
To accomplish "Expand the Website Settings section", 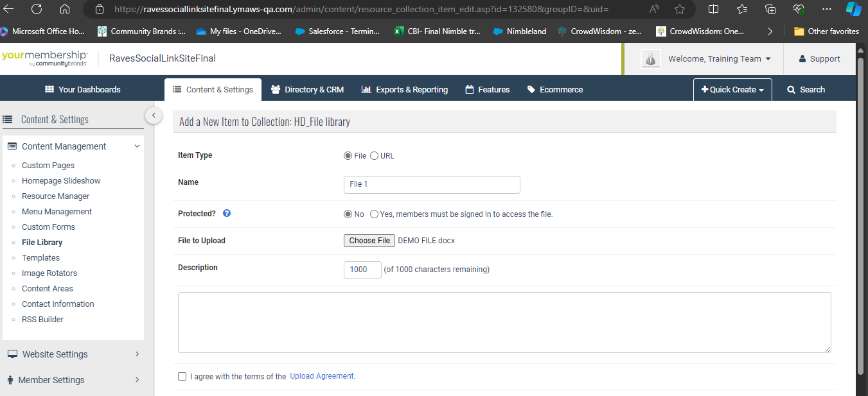I will coord(72,354).
